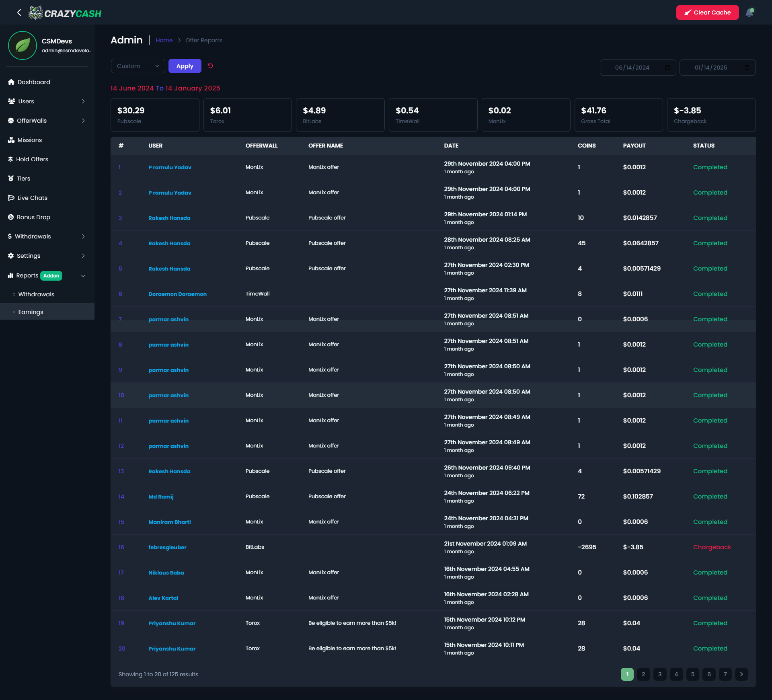Open the notifications bell

coord(749,12)
